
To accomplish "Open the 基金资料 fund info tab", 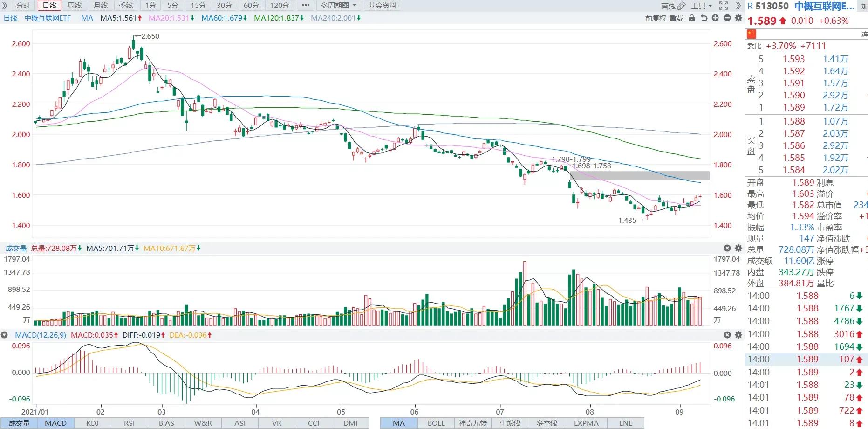I will 383,6.
